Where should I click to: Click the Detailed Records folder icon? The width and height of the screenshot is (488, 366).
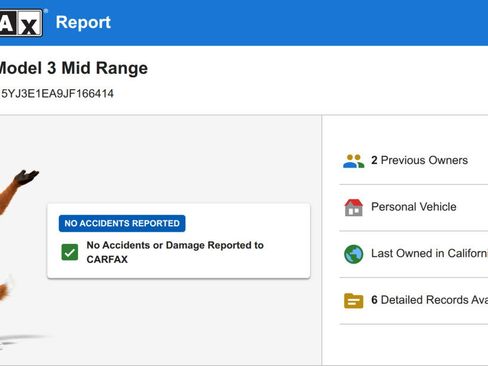tap(353, 301)
